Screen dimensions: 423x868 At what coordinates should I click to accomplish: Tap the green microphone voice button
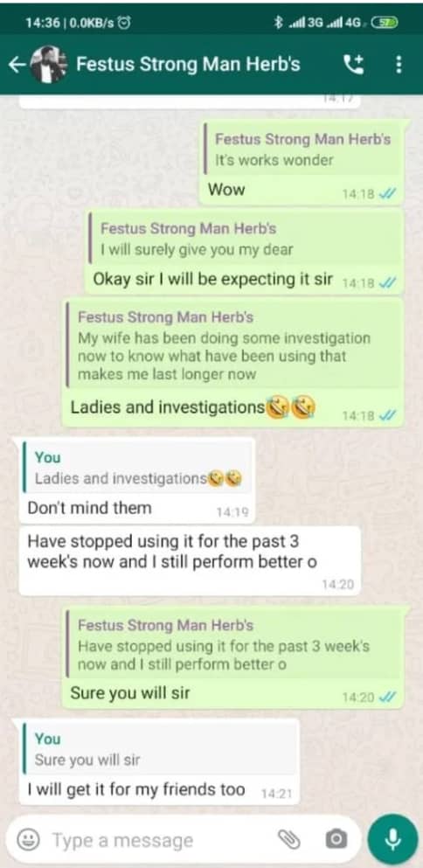tap(392, 840)
